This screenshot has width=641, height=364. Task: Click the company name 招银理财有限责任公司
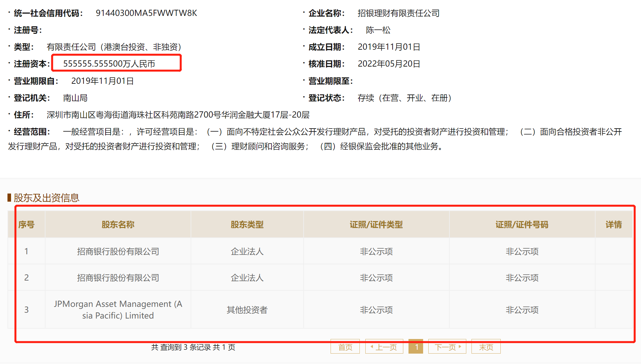(398, 13)
